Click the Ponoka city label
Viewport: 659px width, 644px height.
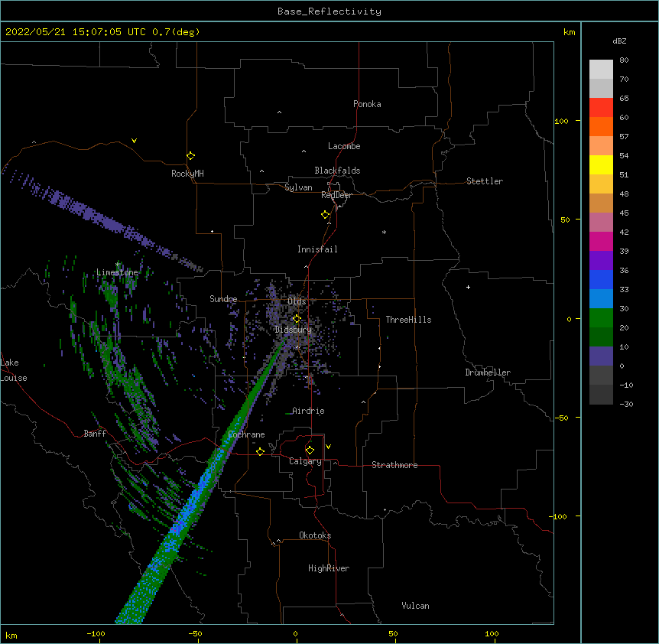coord(367,104)
